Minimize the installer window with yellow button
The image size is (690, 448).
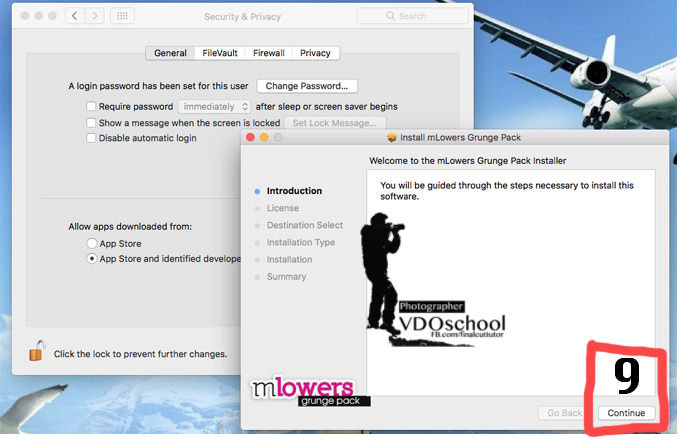(264, 137)
